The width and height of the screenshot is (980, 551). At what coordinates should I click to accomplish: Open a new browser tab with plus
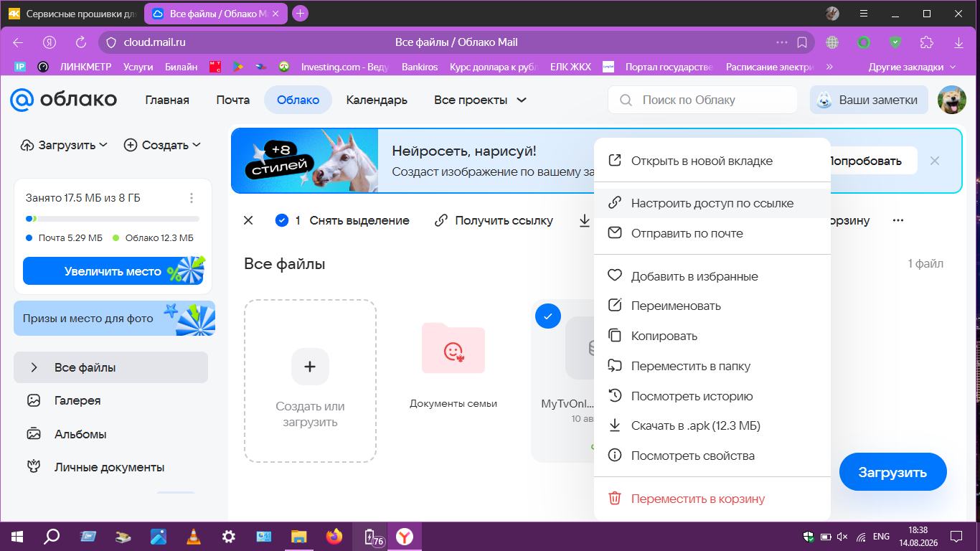pyautogui.click(x=301, y=13)
